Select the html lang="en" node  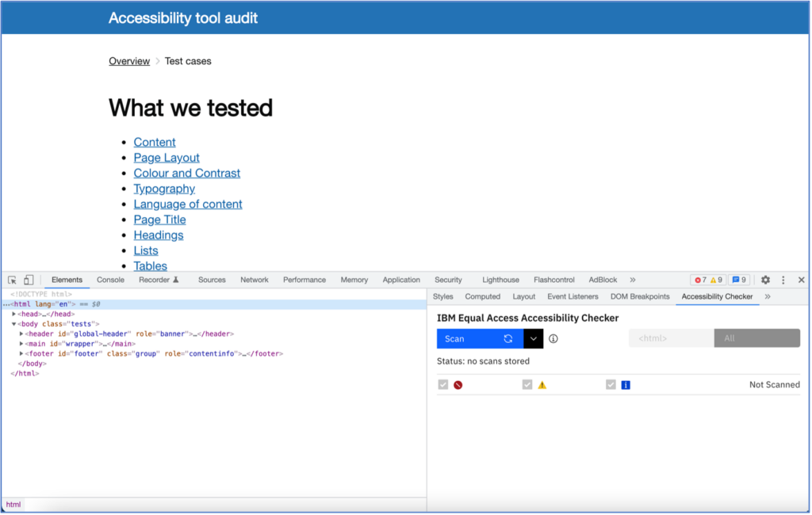pos(214,304)
